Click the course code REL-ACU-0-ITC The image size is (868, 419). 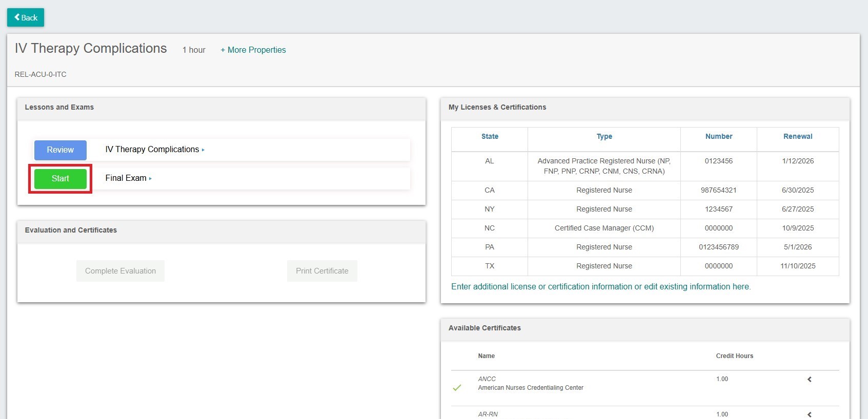click(41, 74)
